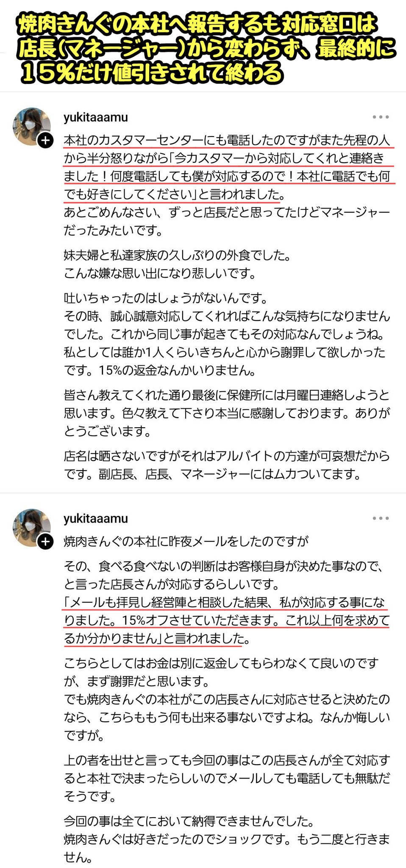This screenshot has width=406, height=868.
Task: Visit the yukitaaamu username link on second post
Action: click(x=96, y=519)
